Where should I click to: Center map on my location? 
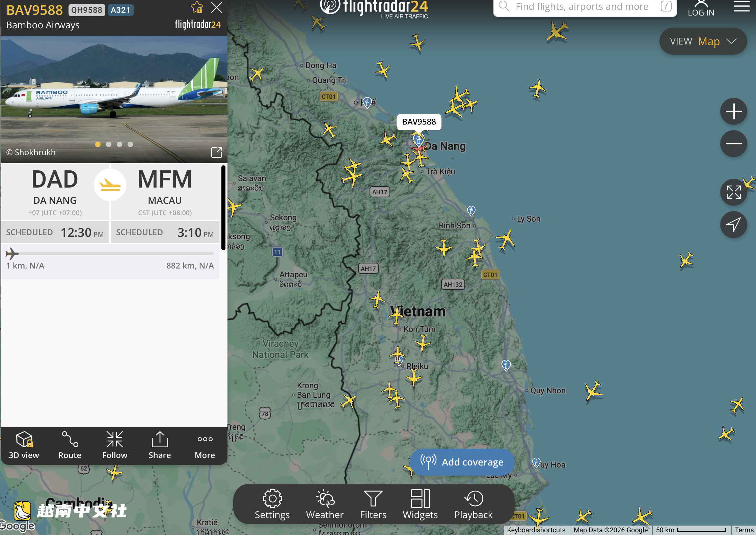pyautogui.click(x=734, y=225)
